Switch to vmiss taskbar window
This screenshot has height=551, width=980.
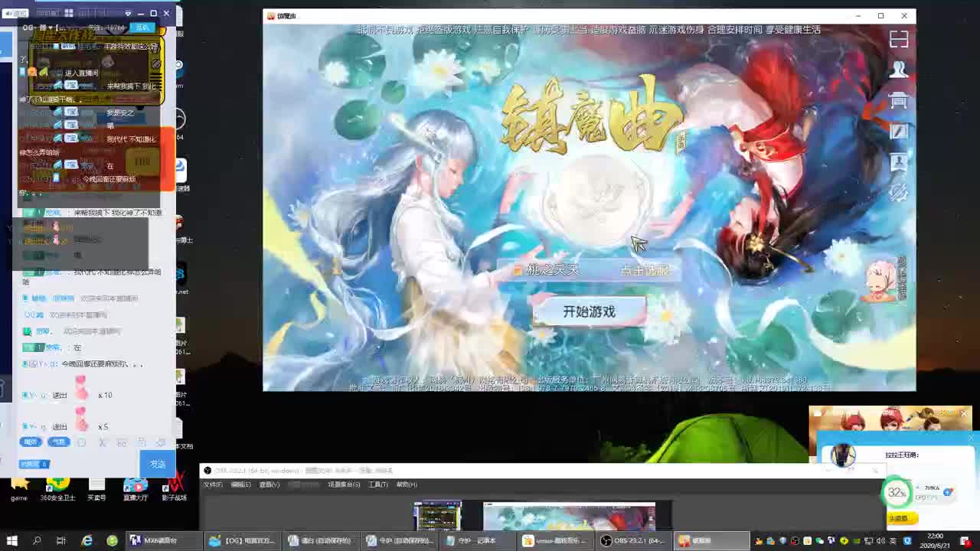click(x=555, y=540)
